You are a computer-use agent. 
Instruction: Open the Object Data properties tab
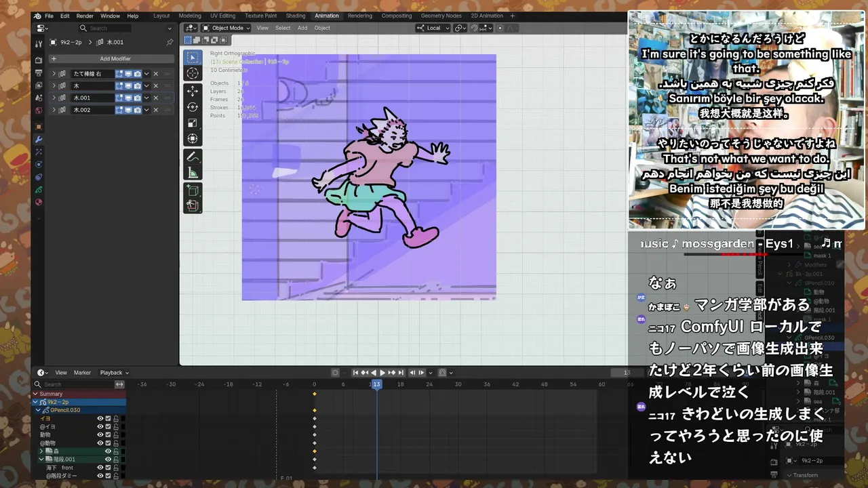point(39,189)
